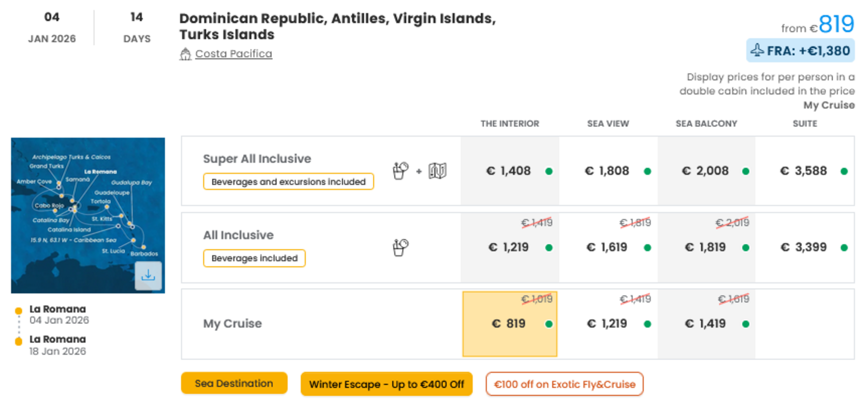The height and width of the screenshot is (414, 868).
Task: Click the Sea Destination tag
Action: coord(234,383)
